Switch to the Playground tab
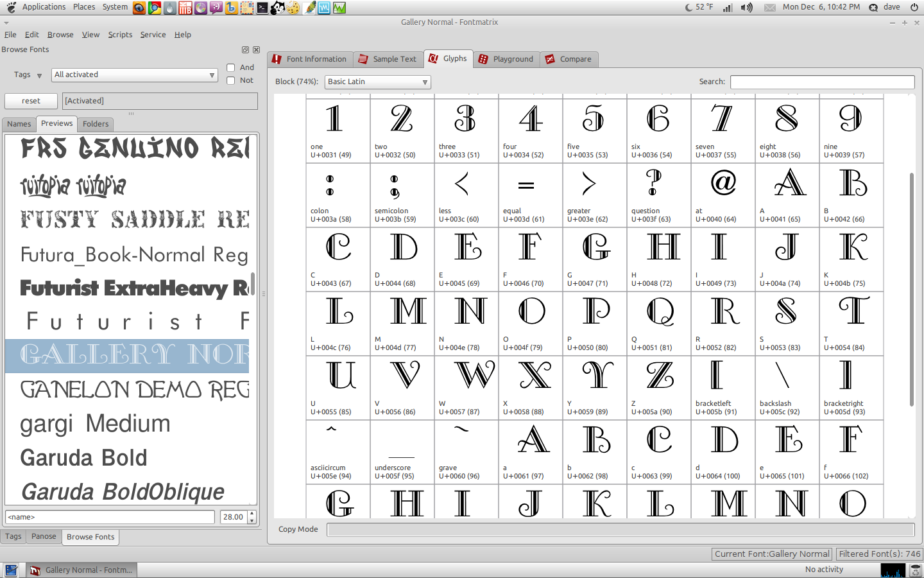924x578 pixels. coord(506,59)
